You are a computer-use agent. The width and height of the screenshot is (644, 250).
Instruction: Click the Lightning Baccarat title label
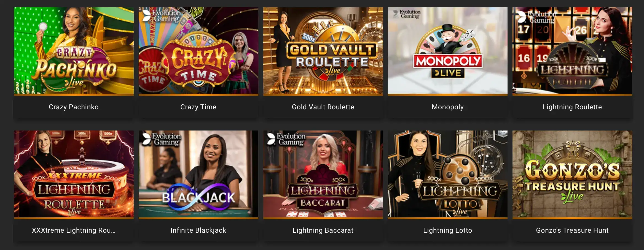point(323,230)
